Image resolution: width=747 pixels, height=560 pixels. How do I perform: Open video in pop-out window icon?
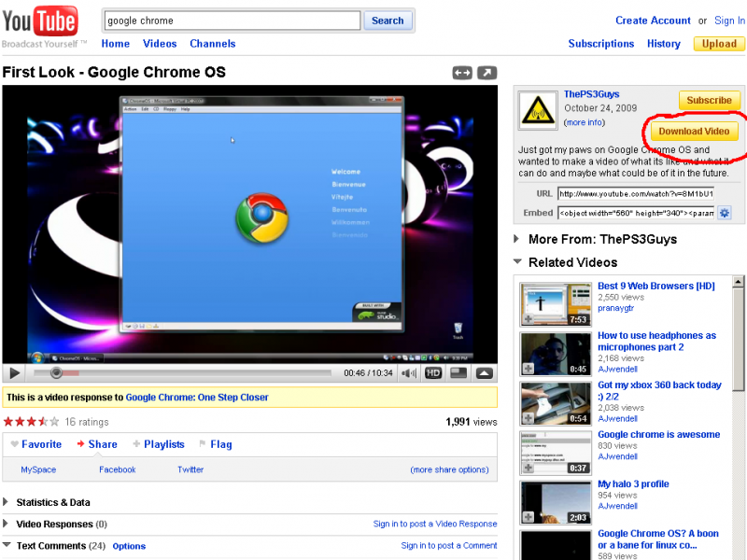486,73
